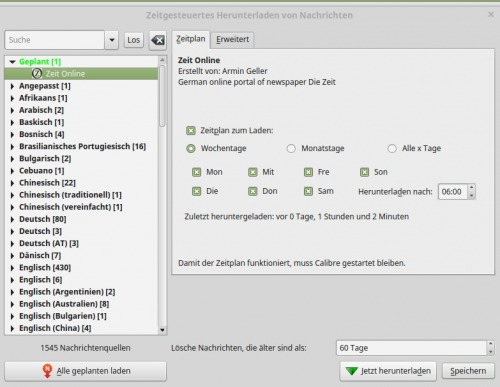Expand the Deutsch [80] category
Image resolution: width=500 pixels, height=387 pixels.
12,219
